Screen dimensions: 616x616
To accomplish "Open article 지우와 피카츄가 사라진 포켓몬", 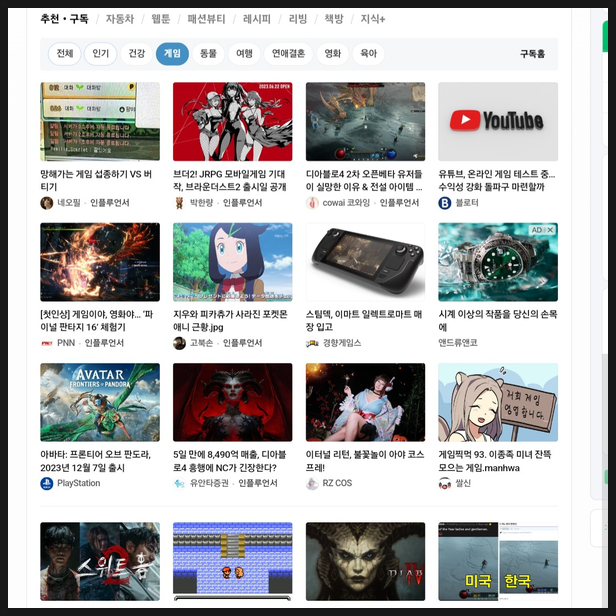I will 230,321.
